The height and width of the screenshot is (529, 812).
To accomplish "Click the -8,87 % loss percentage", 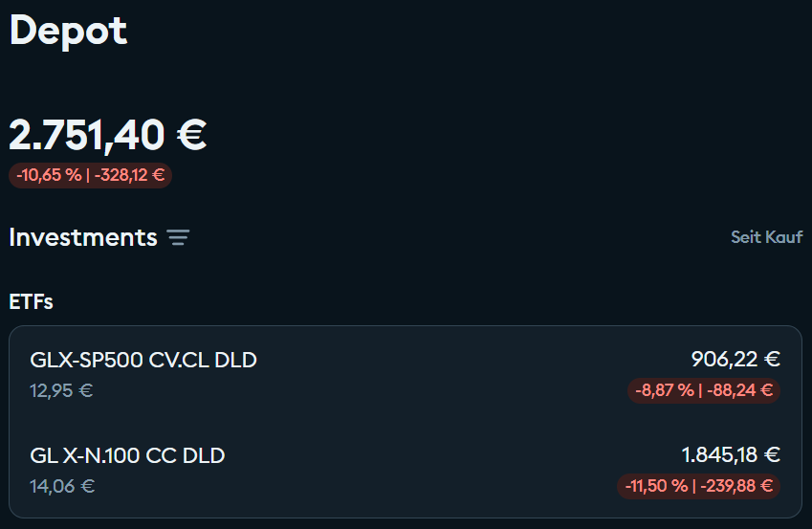I will pos(664,390).
